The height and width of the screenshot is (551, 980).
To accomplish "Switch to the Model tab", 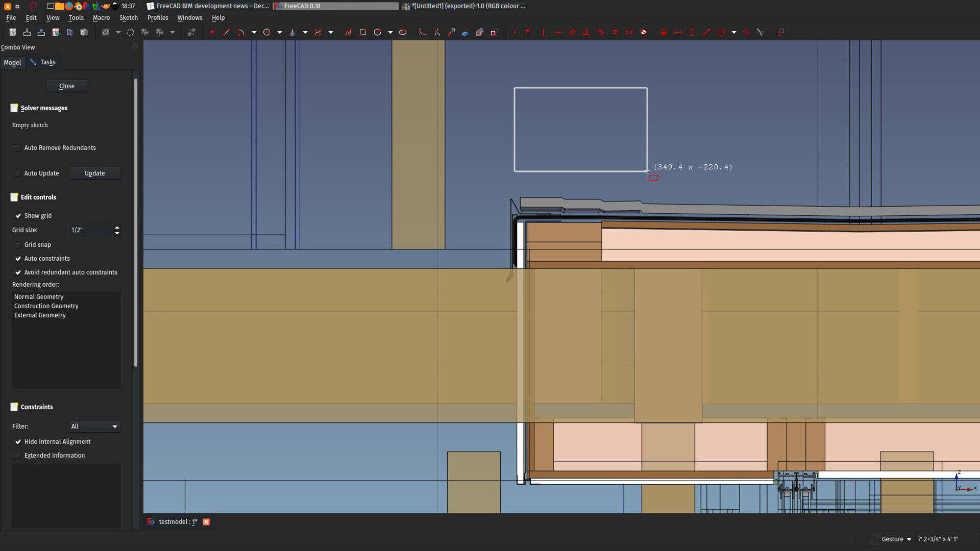I will 12,62.
